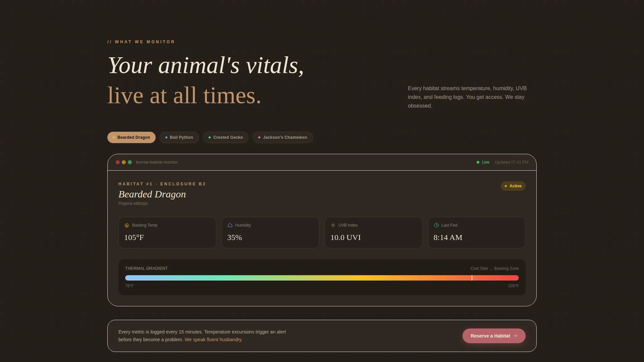Click the burrow.habitat.monitor address text

157,162
